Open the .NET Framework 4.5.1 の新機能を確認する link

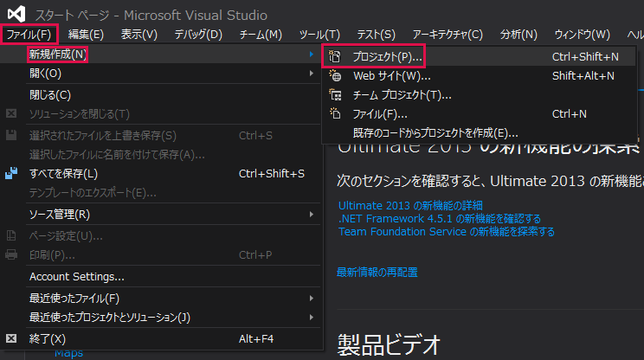coord(440,218)
